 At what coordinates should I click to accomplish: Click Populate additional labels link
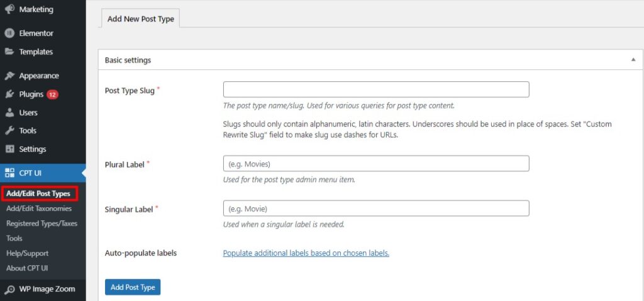pyautogui.click(x=306, y=253)
